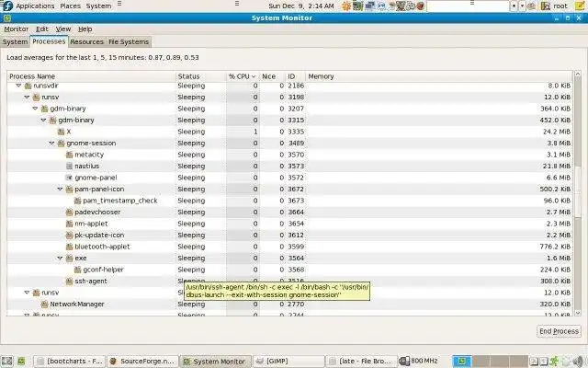Open the Places menu in top panel
This screenshot has width=588, height=368.
[x=71, y=6]
